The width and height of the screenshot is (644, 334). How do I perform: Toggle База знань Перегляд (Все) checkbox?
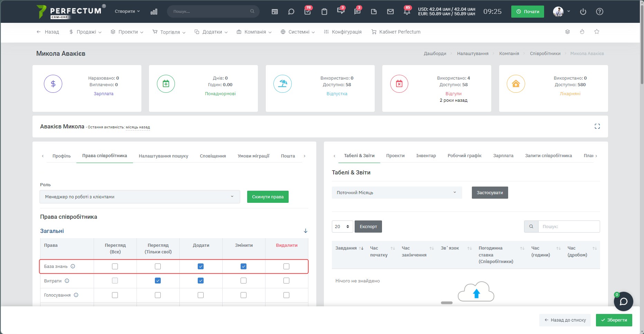[115, 266]
